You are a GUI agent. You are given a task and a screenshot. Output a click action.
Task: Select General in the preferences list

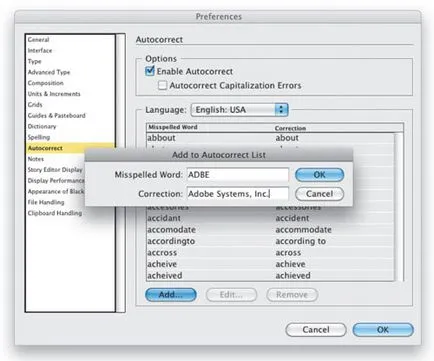[70, 40]
